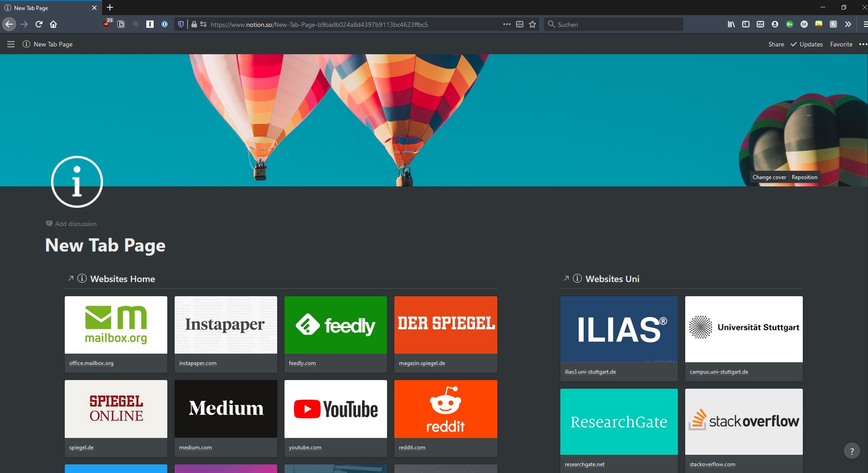Open the Notion sidebar hamburger menu

(x=11, y=44)
